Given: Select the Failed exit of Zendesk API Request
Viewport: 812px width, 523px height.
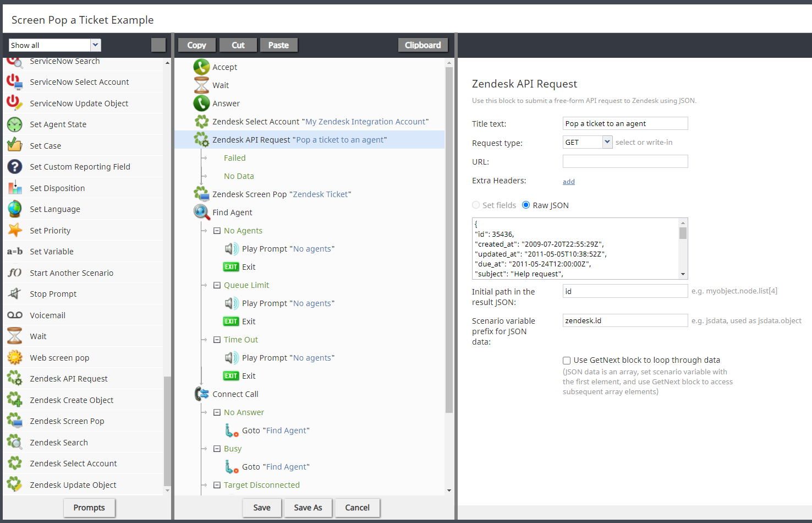Looking at the screenshot, I should click(235, 158).
